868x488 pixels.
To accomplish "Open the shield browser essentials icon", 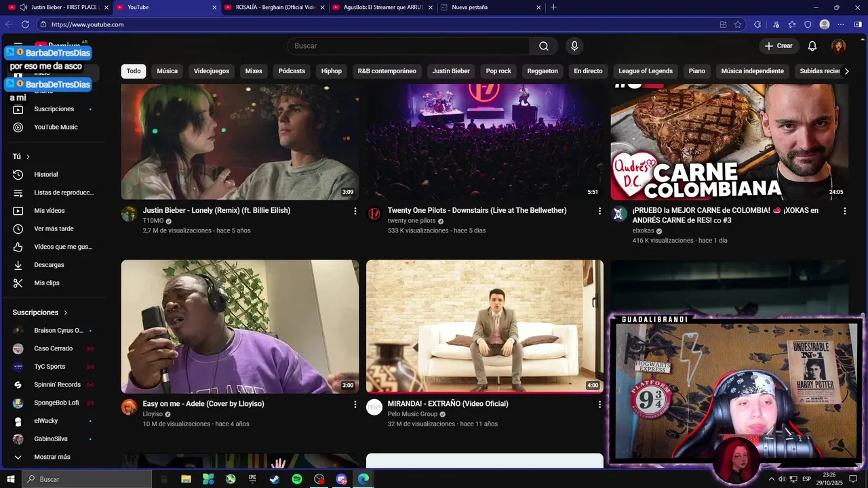I will pyautogui.click(x=808, y=24).
